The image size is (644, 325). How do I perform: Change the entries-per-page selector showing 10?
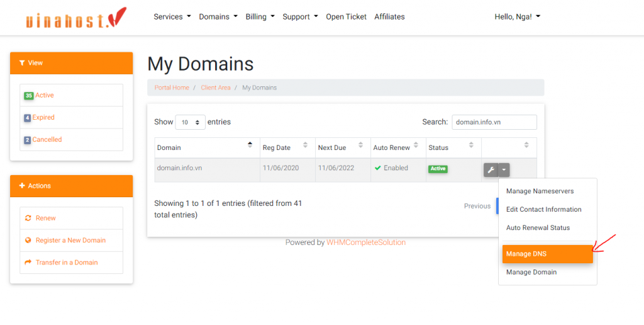(x=190, y=122)
